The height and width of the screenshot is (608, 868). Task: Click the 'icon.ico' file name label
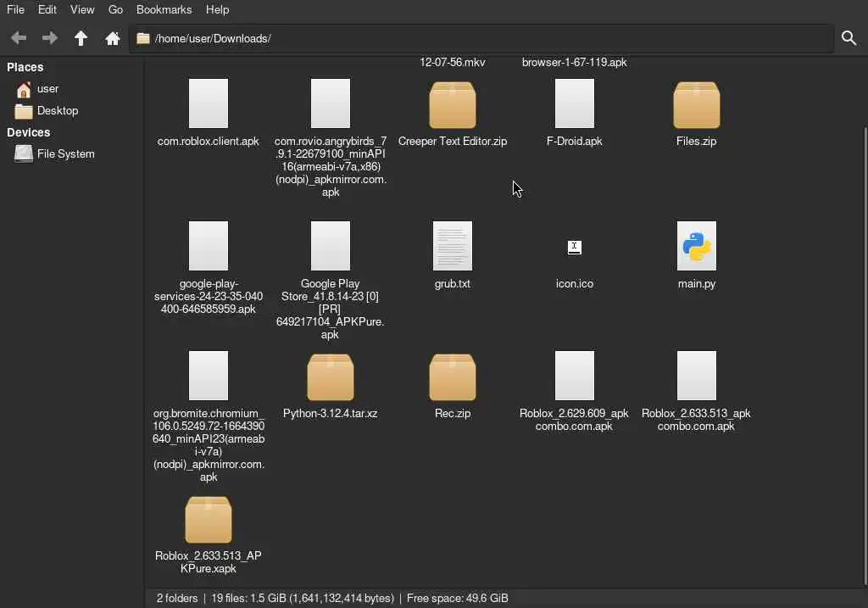pyautogui.click(x=575, y=283)
